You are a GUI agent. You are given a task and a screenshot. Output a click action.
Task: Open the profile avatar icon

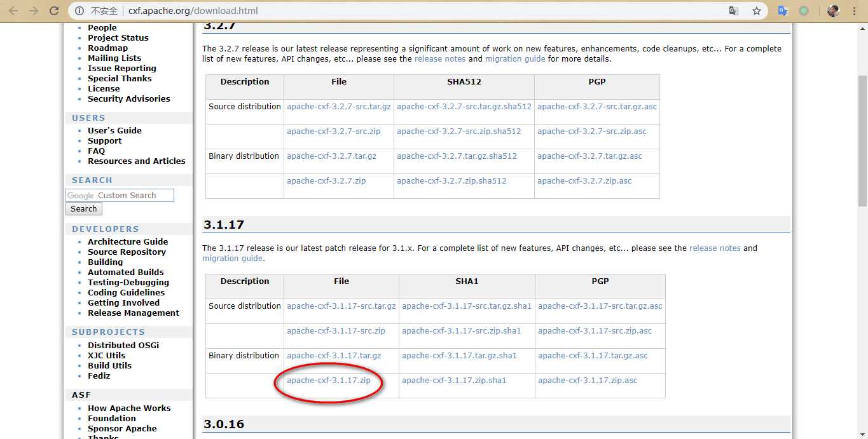[x=833, y=11]
